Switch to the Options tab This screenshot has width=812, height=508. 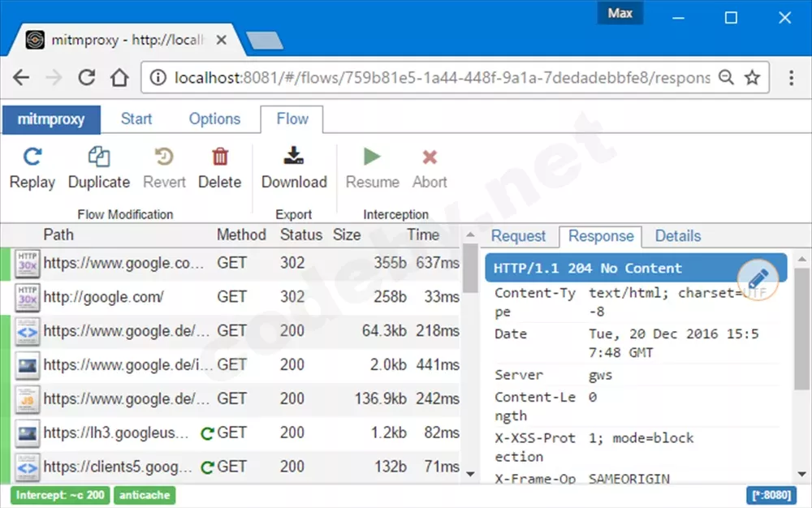click(214, 119)
